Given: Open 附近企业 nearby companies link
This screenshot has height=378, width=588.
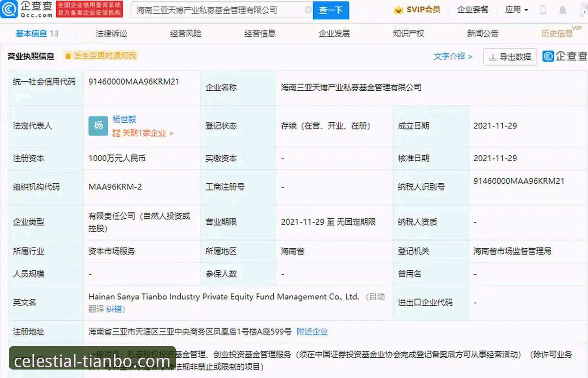Looking at the screenshot, I should pos(312,331).
